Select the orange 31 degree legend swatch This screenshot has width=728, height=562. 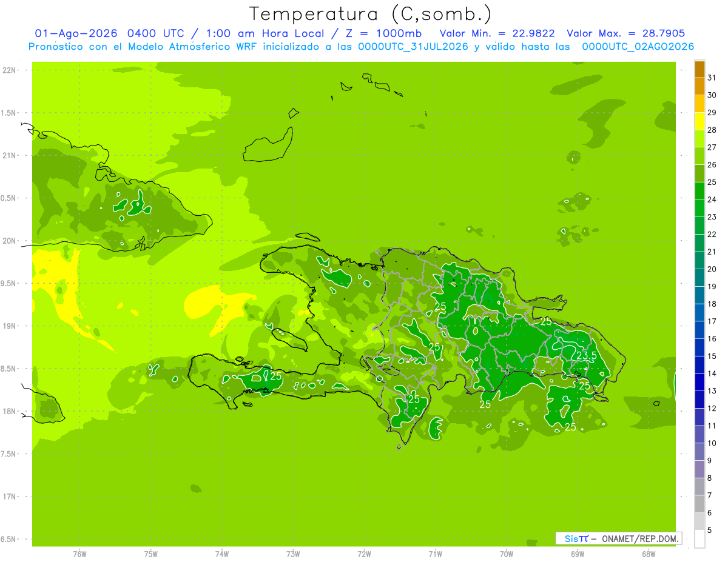point(699,69)
